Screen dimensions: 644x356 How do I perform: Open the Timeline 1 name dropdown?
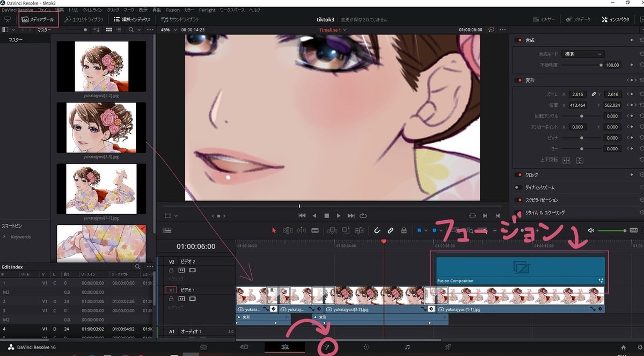point(332,30)
